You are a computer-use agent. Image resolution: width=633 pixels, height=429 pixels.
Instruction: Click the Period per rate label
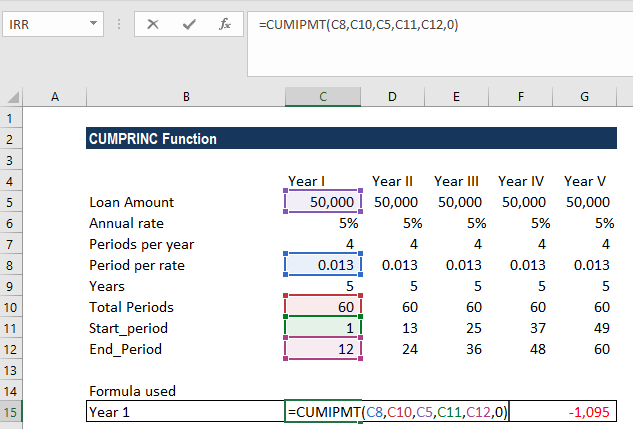coord(137,266)
